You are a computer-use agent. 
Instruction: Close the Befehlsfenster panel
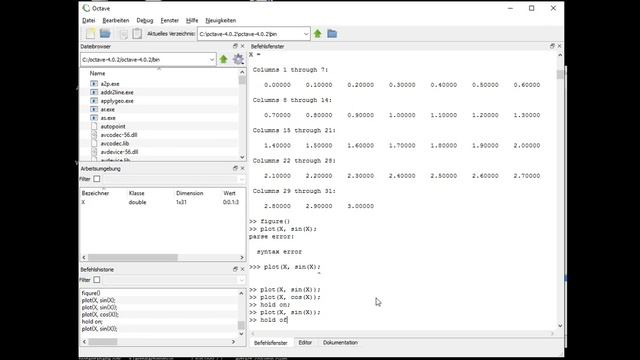[x=559, y=46]
